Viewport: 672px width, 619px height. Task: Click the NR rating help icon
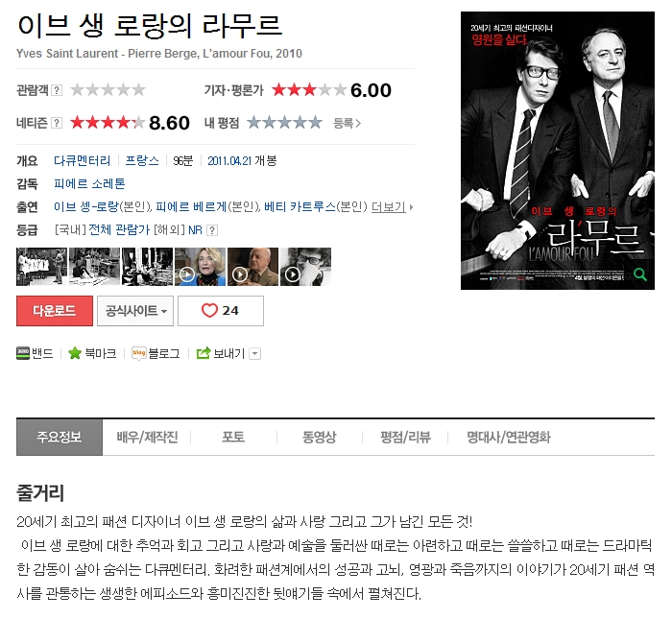212,230
